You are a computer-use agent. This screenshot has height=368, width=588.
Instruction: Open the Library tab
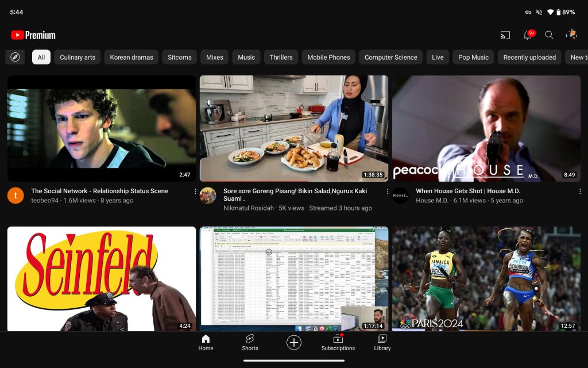pos(382,343)
